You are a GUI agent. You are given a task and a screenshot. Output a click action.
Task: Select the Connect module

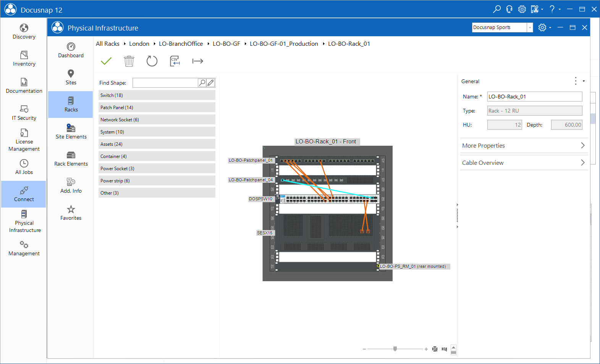tap(24, 194)
